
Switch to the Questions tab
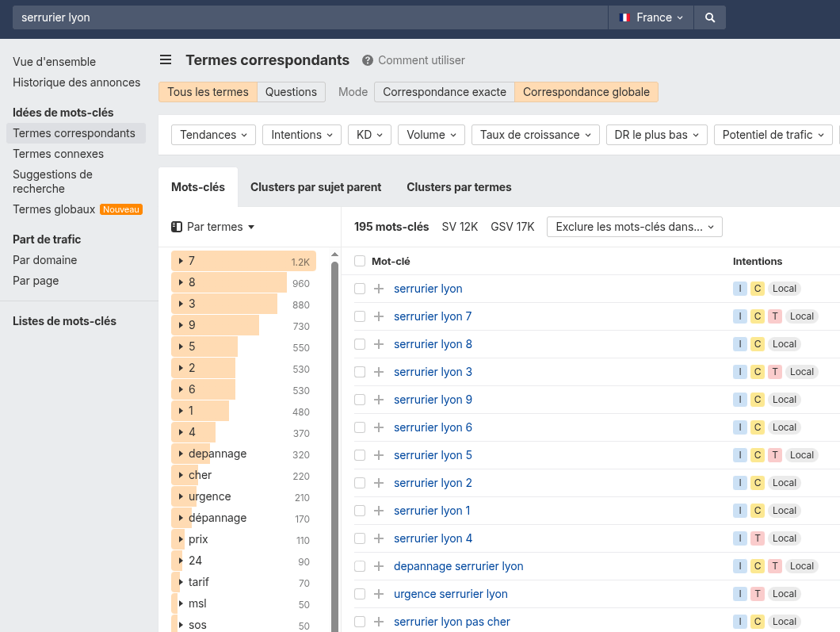291,92
